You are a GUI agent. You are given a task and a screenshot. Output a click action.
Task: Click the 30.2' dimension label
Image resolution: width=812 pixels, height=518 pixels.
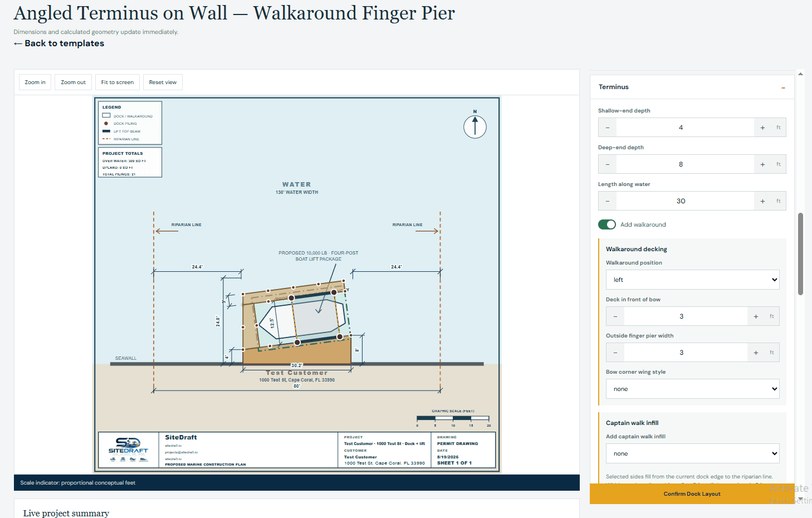tap(297, 366)
